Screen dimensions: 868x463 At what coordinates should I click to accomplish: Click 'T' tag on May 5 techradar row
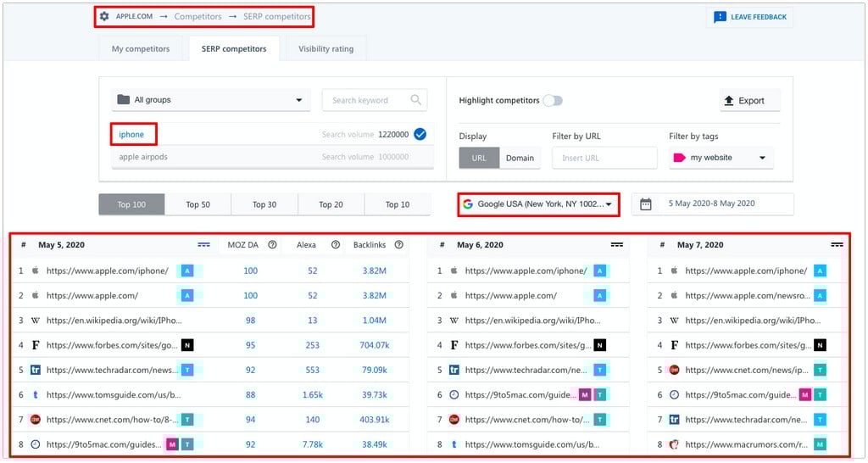[x=187, y=370]
